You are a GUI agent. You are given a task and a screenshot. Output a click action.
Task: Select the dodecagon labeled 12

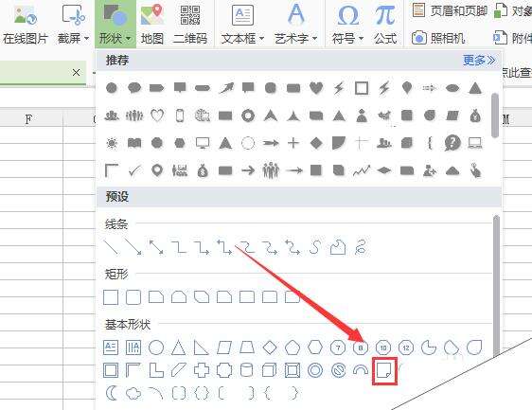(x=406, y=348)
